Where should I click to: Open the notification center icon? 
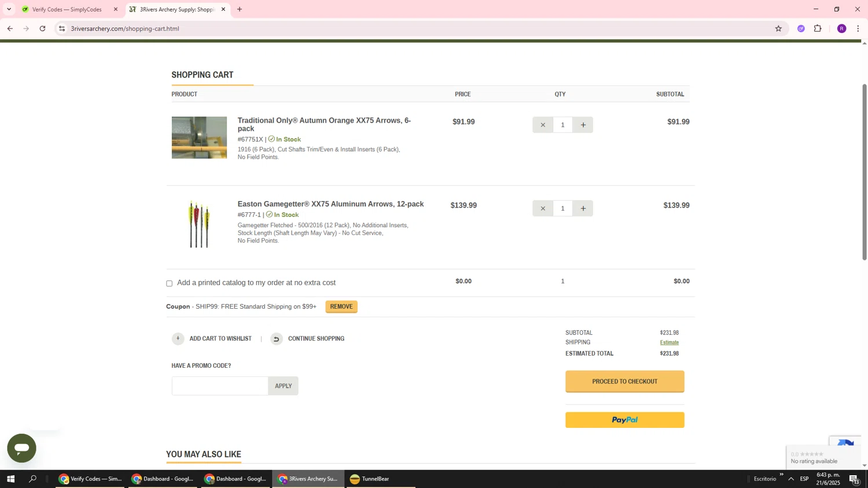[855, 479]
